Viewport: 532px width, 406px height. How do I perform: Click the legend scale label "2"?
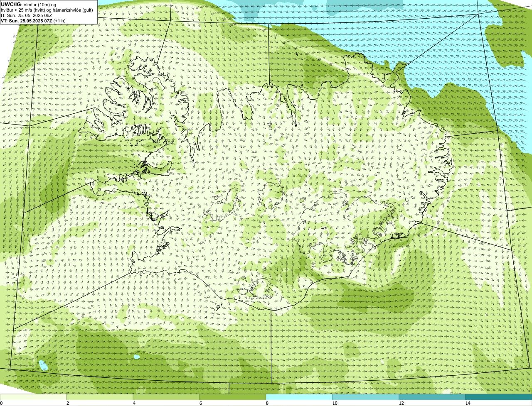coord(68,403)
